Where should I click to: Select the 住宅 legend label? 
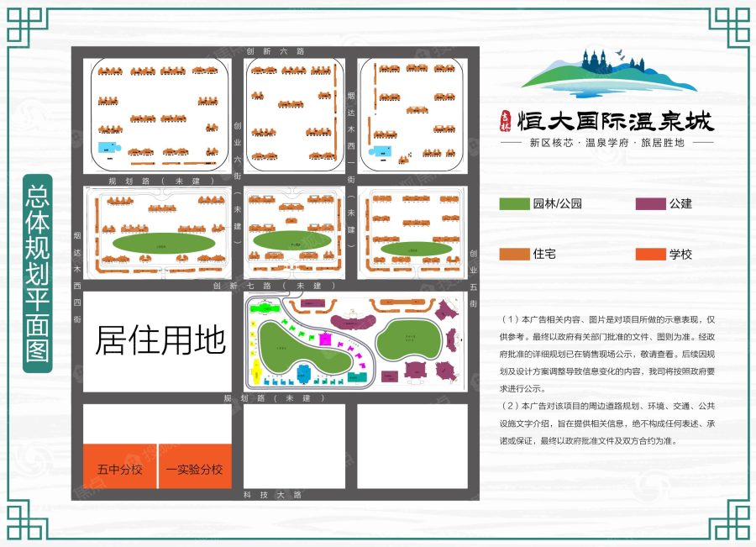(544, 255)
